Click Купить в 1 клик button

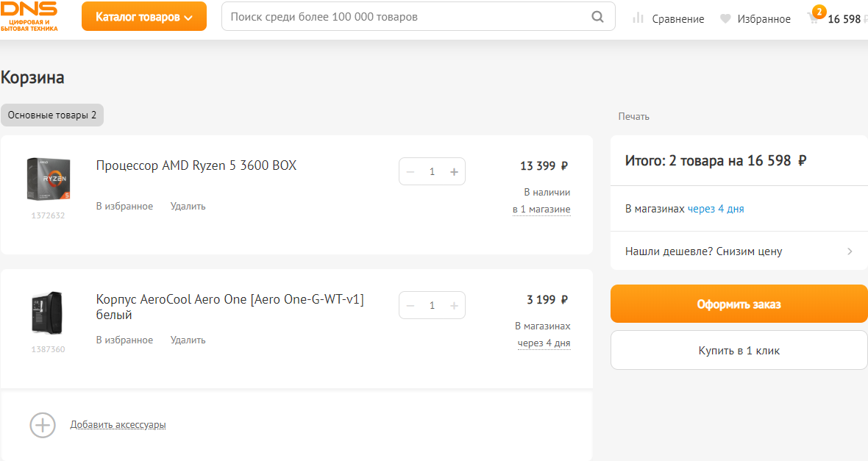click(x=739, y=351)
